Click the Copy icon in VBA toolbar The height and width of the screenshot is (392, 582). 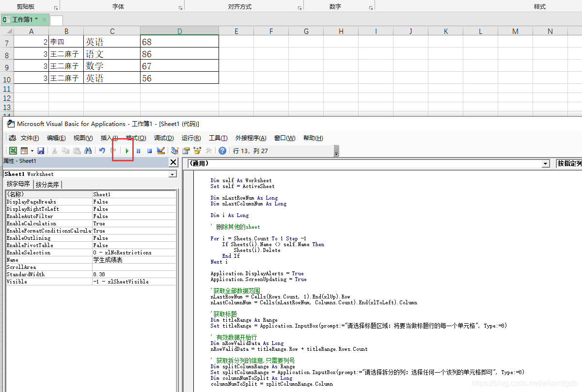(x=65, y=151)
